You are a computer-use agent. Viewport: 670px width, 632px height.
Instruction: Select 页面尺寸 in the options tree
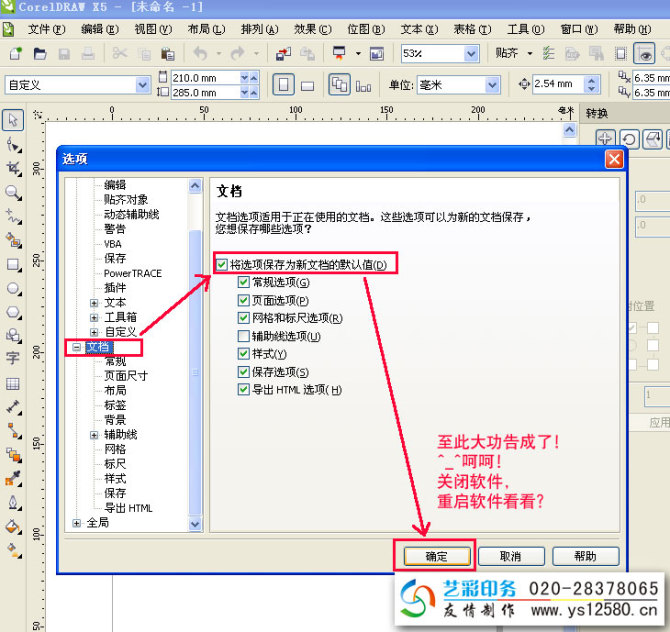coord(125,376)
